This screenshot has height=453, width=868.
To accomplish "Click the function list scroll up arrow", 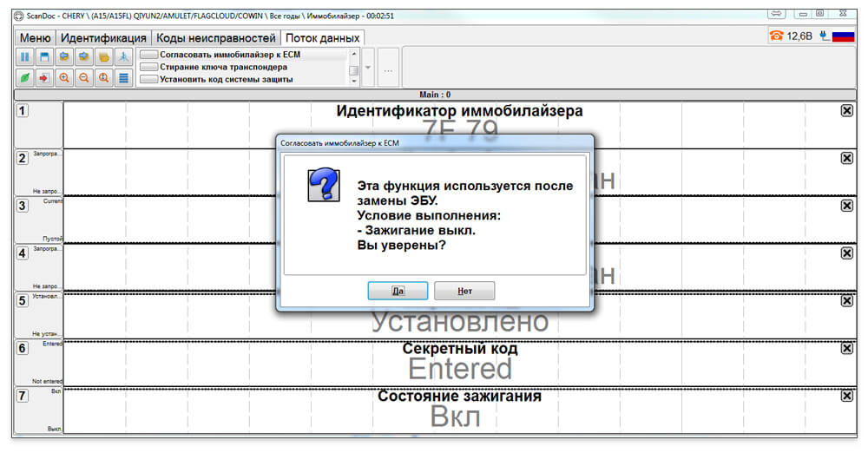I will point(354,54).
